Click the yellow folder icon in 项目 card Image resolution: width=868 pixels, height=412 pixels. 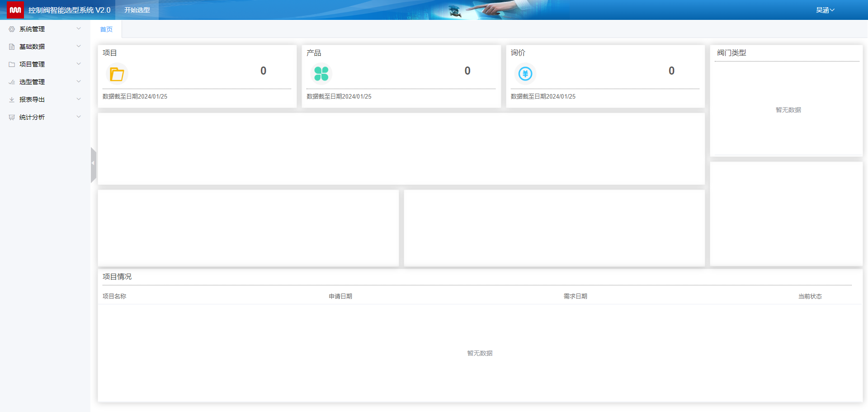pyautogui.click(x=117, y=74)
